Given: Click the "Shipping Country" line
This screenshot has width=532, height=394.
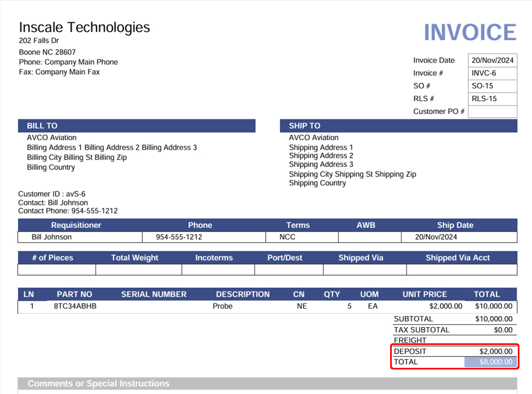Looking at the screenshot, I should pos(318,183).
